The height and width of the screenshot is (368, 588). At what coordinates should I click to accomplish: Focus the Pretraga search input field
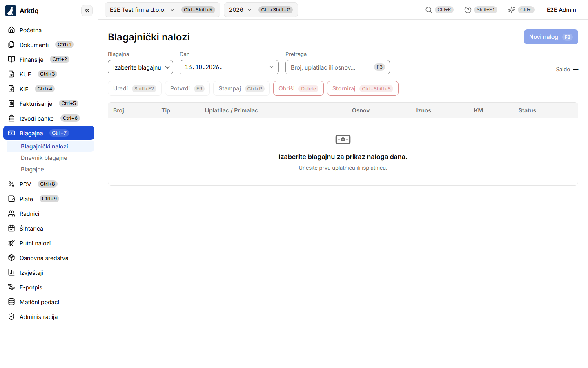(338, 67)
